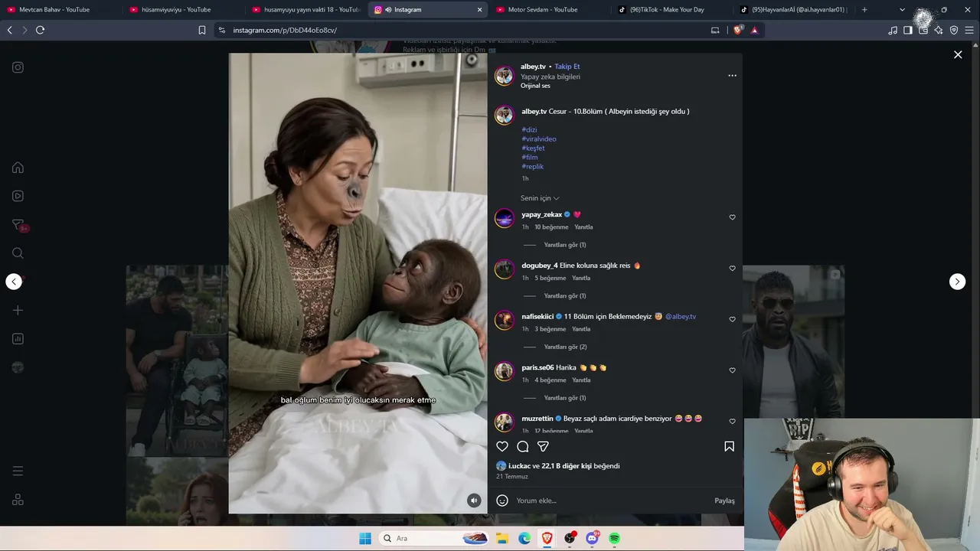The height and width of the screenshot is (551, 980).
Task: Click the 'Paylaş' button to post comment
Action: (724, 500)
